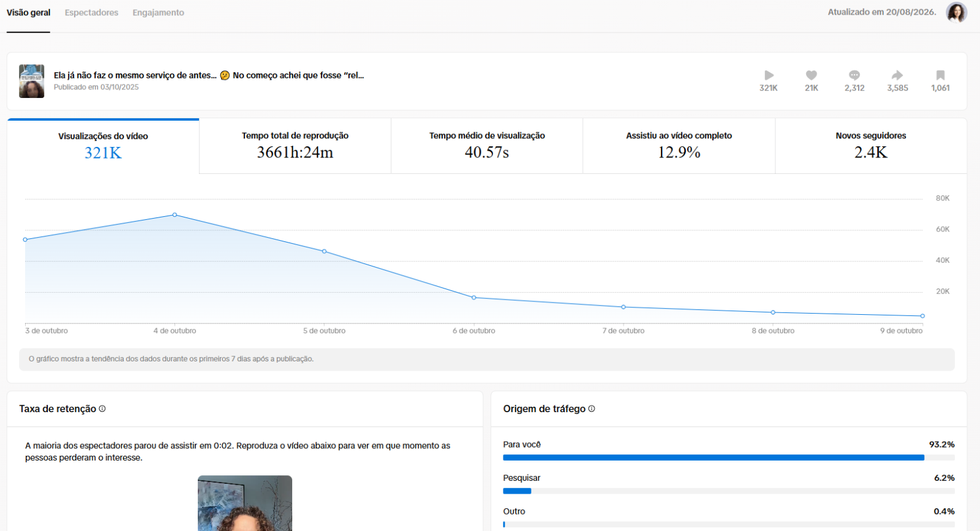This screenshot has height=531, width=980.
Task: Click the retention video preview thumbnail
Action: [245, 503]
